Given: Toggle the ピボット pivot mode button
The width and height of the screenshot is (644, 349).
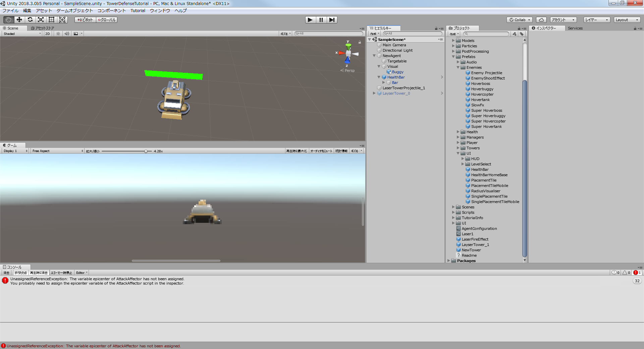Looking at the screenshot, I should (x=85, y=20).
